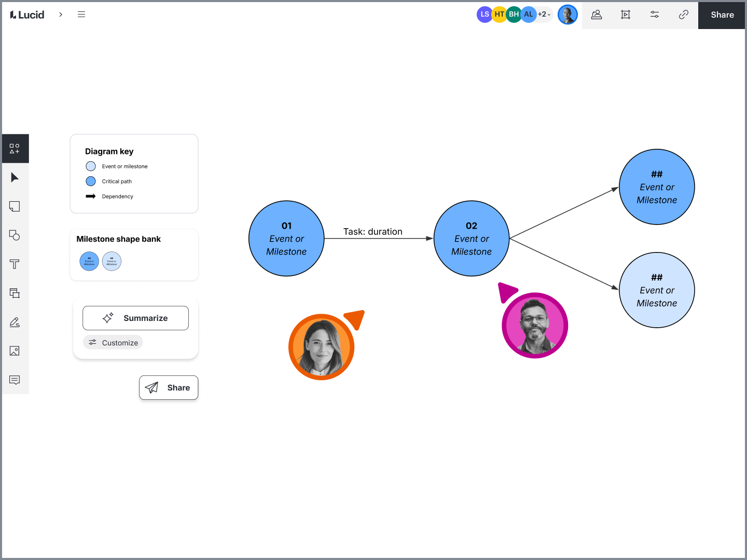This screenshot has width=747, height=560.
Task: Select the 01 Event or Milestone node
Action: [286, 239]
